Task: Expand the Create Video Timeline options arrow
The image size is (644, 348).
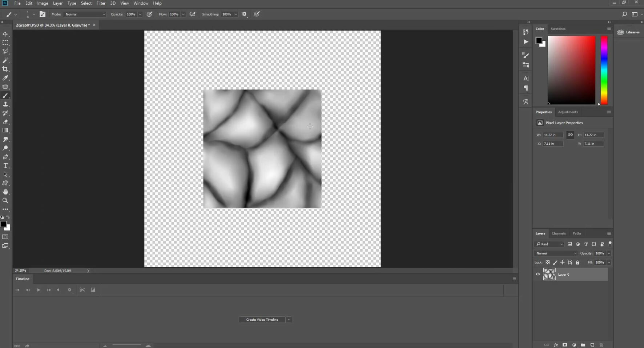Action: tap(289, 320)
